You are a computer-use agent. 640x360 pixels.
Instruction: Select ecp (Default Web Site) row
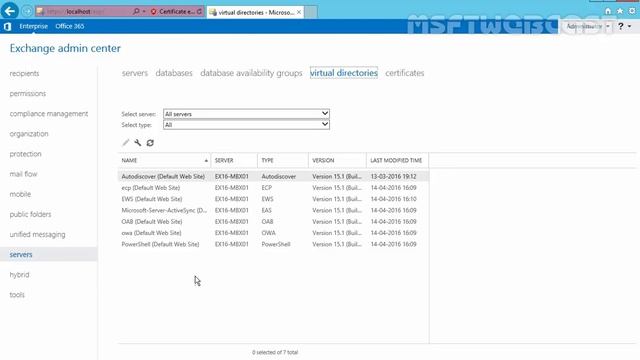273,188
